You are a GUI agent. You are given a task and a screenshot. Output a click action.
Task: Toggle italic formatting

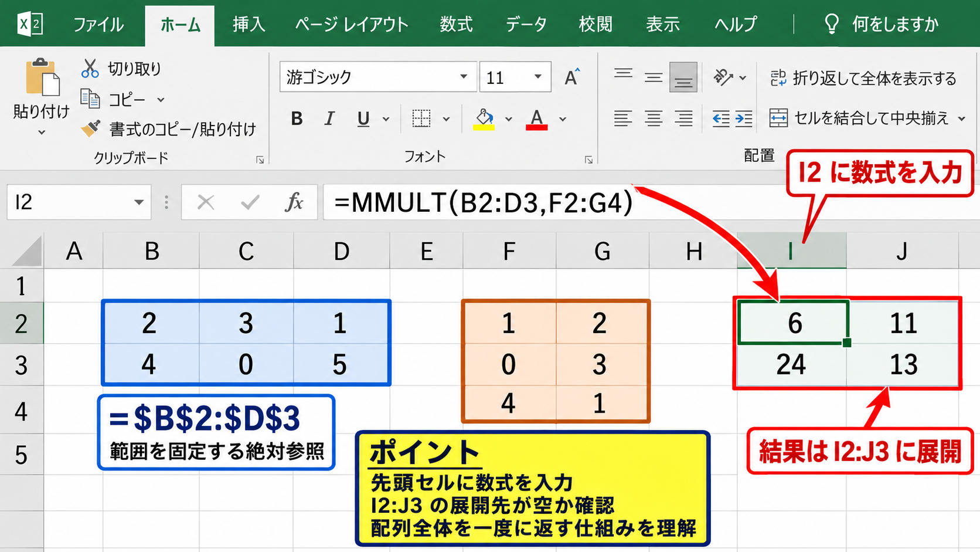pos(329,118)
